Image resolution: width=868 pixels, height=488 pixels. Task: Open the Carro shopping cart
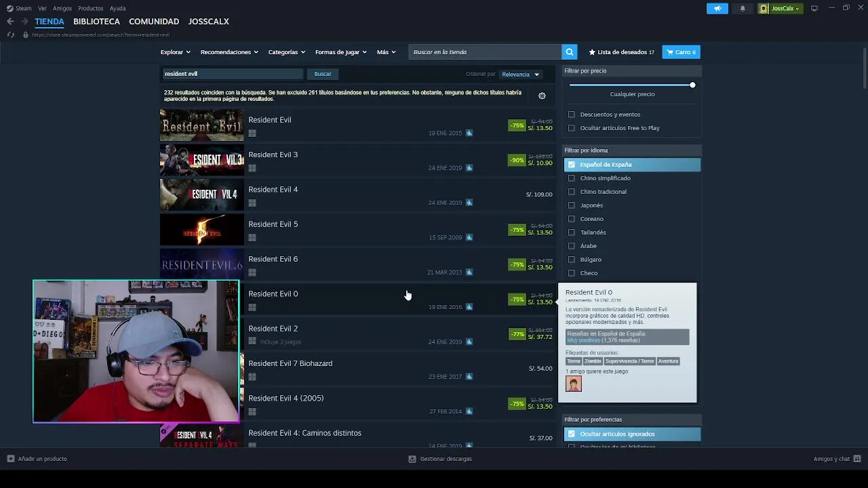point(681,52)
